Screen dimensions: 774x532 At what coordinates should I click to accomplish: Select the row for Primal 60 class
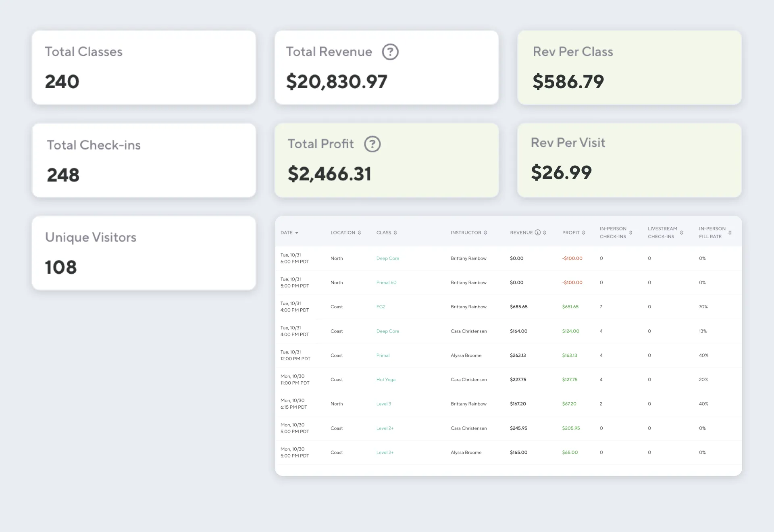pyautogui.click(x=386, y=283)
